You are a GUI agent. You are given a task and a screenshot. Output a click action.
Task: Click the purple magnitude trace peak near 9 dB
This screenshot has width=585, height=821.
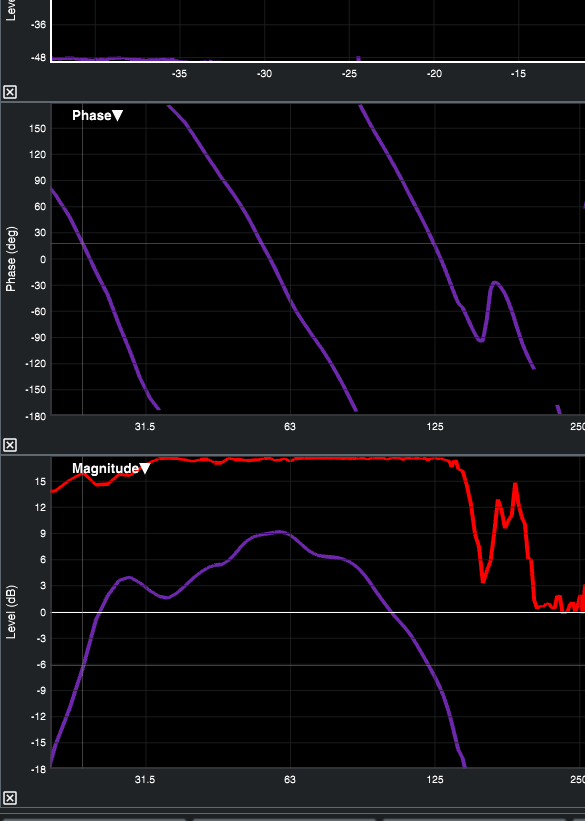(280, 532)
